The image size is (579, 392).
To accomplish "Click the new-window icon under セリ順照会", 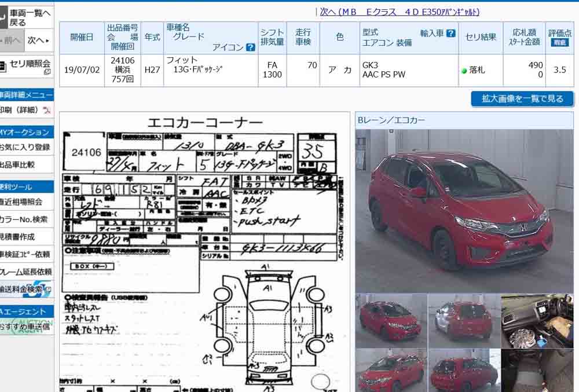I will 47,72.
